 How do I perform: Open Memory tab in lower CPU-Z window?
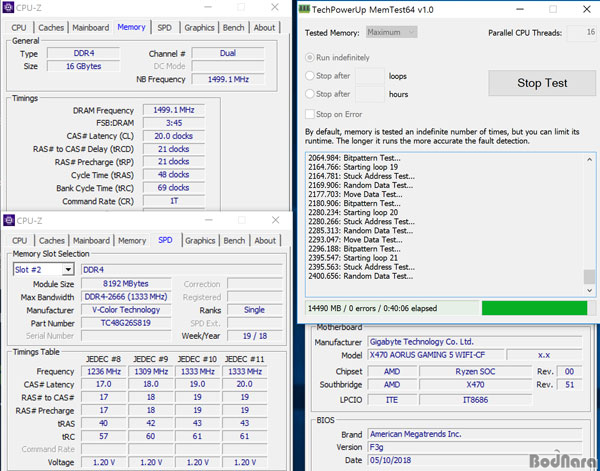click(132, 241)
